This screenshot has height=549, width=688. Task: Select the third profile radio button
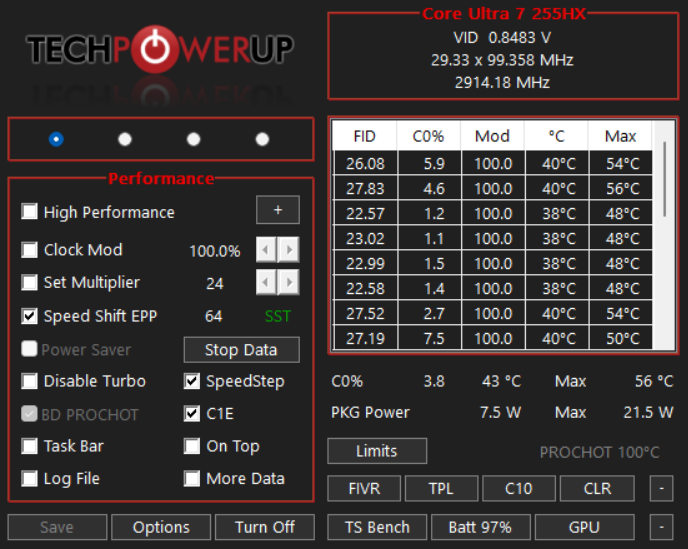coord(193,139)
